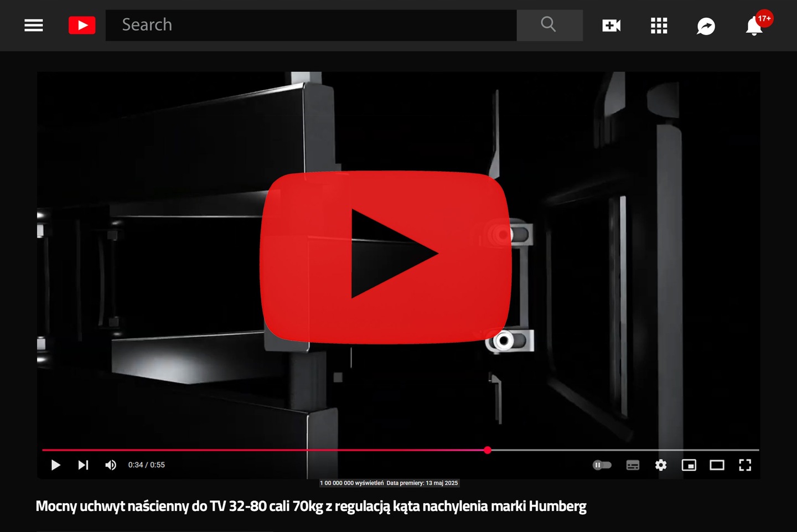Image resolution: width=797 pixels, height=532 pixels.
Task: Click the share arrow messages icon
Action: pyautogui.click(x=706, y=26)
